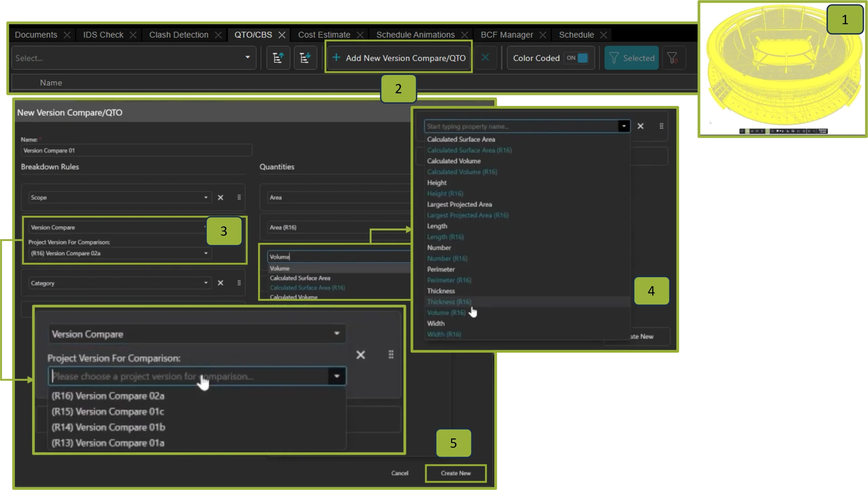Remove the Category breakdown rule
Image resolution: width=868 pixels, height=490 pixels.
tap(220, 283)
